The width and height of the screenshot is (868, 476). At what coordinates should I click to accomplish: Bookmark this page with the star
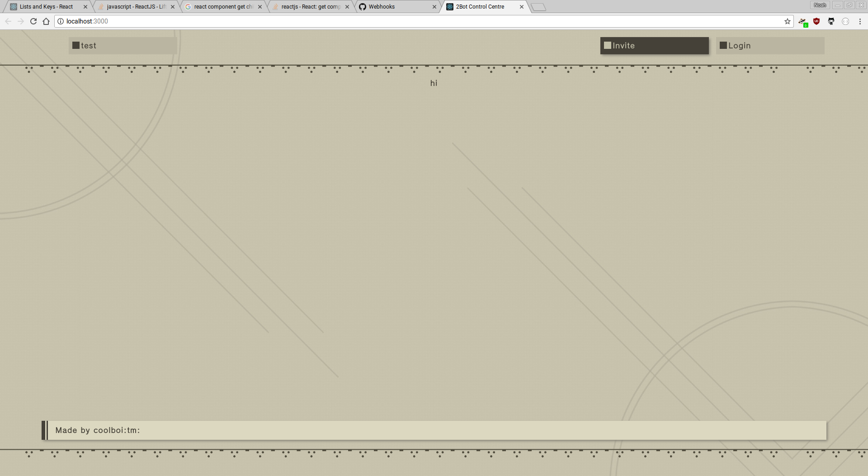point(788,21)
